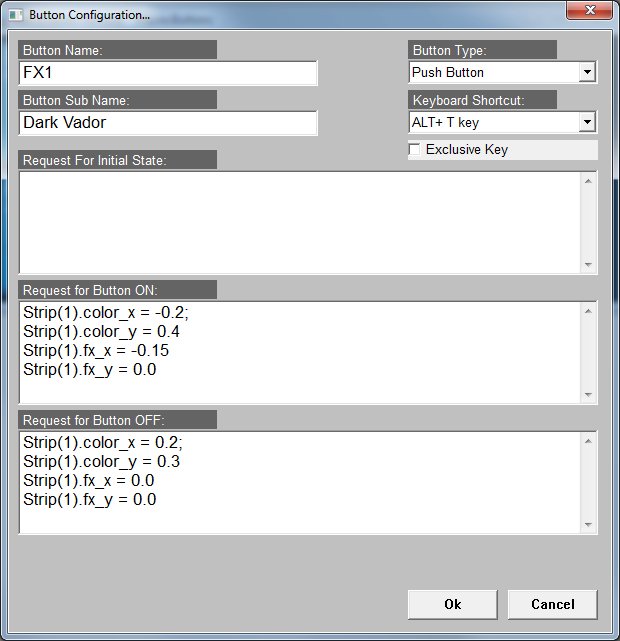Open the Button Type dropdown
This screenshot has height=641, width=620.
click(587, 73)
